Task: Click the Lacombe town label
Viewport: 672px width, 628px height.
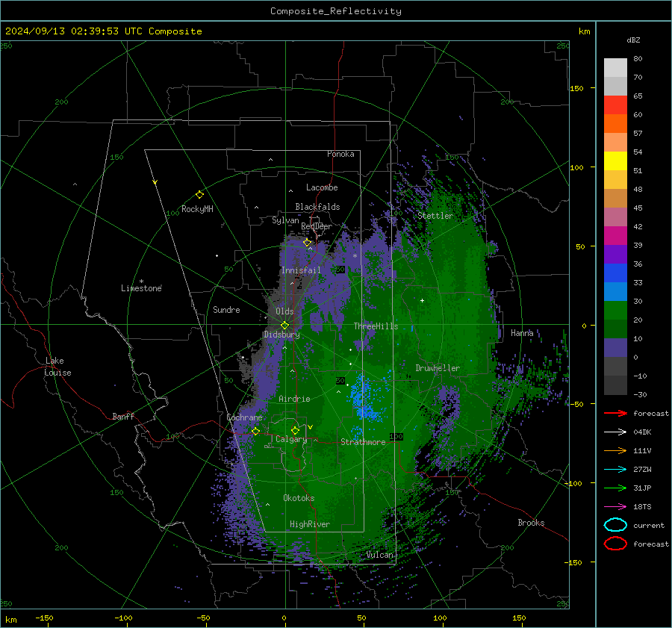Action: [322, 187]
